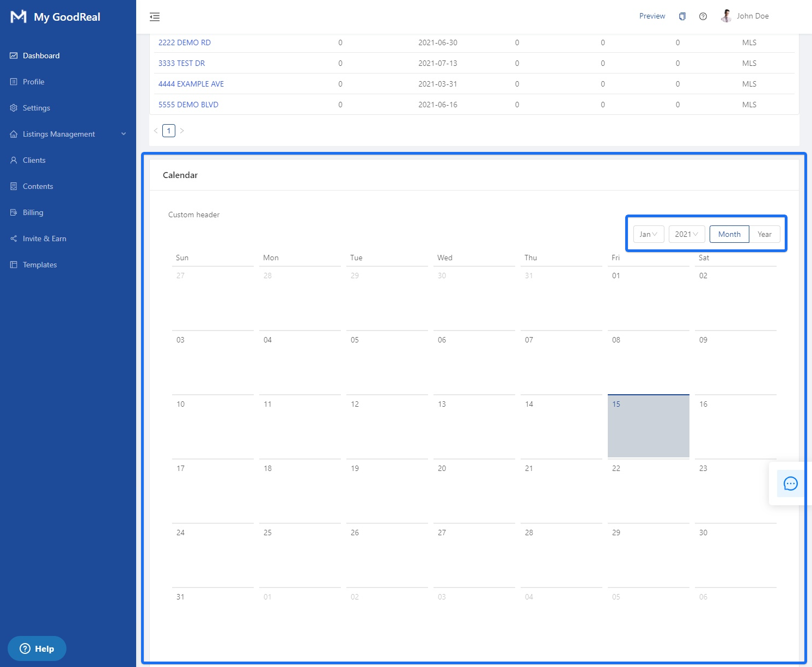The image size is (812, 667).
Task: Open Billing via its sidebar icon
Action: [14, 212]
